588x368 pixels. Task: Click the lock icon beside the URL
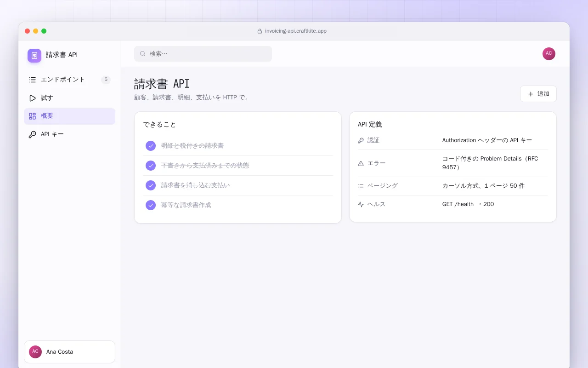tap(260, 31)
